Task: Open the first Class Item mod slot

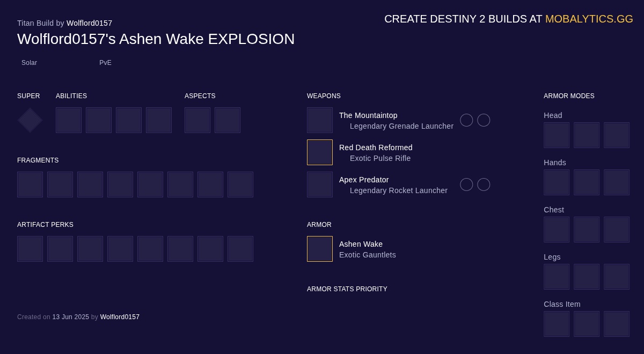Action: 557,324
